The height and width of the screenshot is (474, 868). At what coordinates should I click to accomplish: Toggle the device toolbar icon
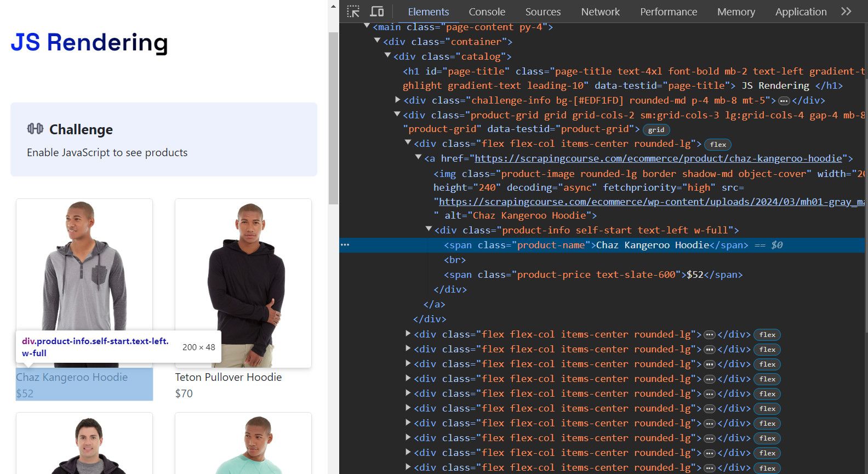coord(377,12)
